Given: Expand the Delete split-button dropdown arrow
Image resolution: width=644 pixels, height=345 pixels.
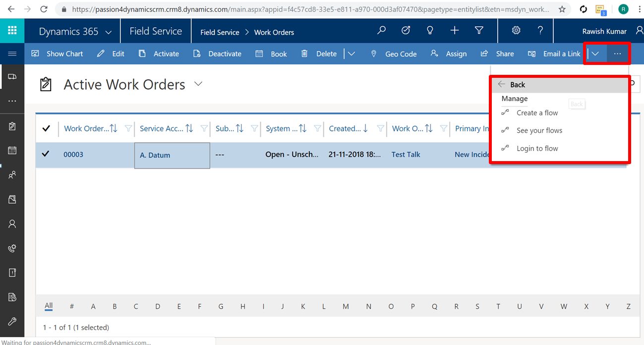Looking at the screenshot, I should coord(351,54).
